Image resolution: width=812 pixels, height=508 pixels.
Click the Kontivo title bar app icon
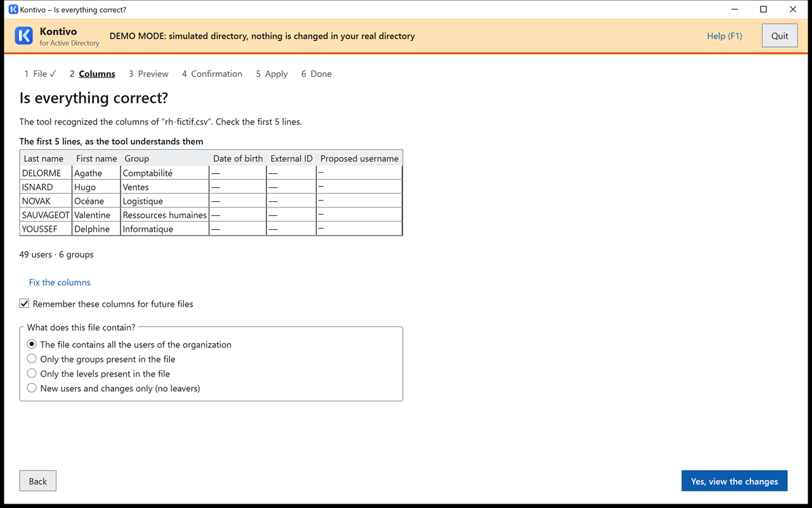click(x=13, y=10)
